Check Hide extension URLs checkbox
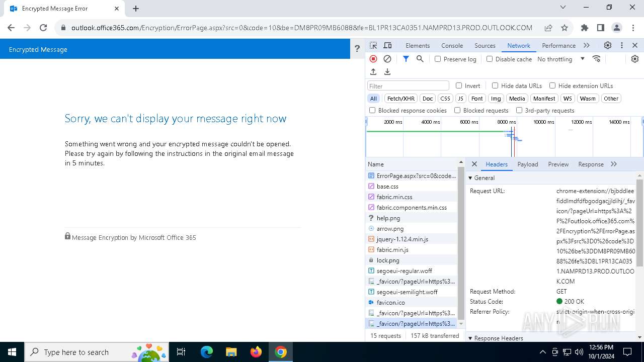This screenshot has height=362, width=644. 552,85
